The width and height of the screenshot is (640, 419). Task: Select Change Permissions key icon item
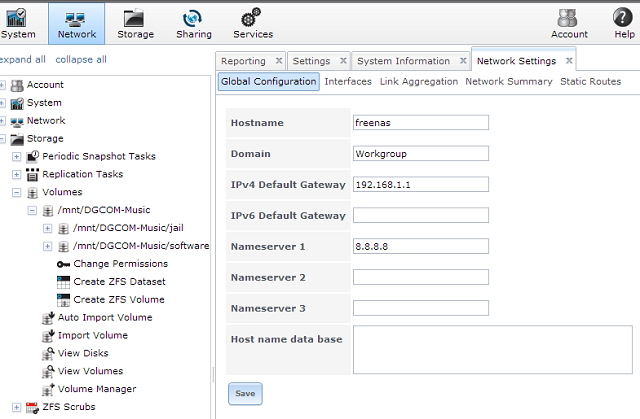point(120,264)
